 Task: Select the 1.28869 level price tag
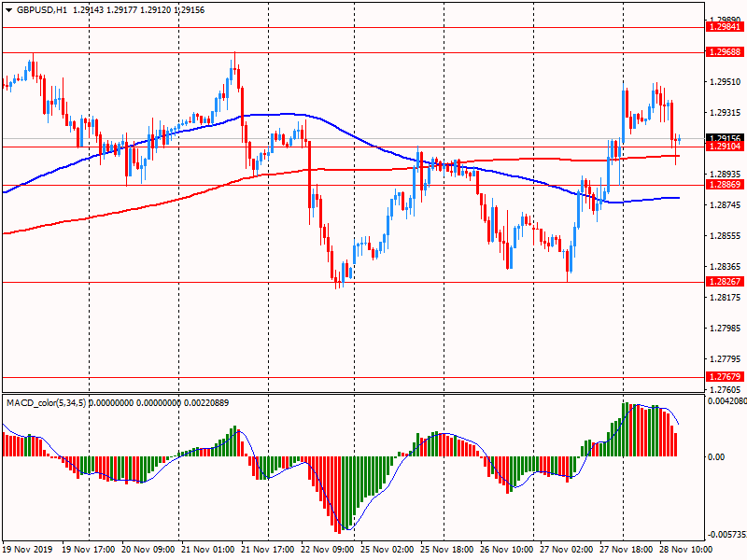tap(725, 186)
